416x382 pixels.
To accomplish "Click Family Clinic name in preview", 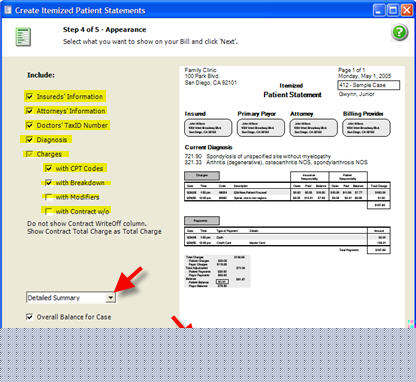I will (201, 70).
